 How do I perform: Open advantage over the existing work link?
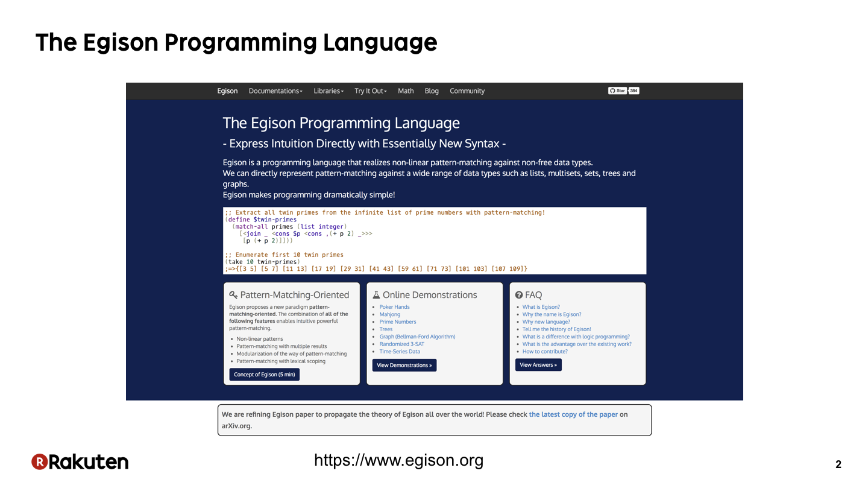[577, 344]
